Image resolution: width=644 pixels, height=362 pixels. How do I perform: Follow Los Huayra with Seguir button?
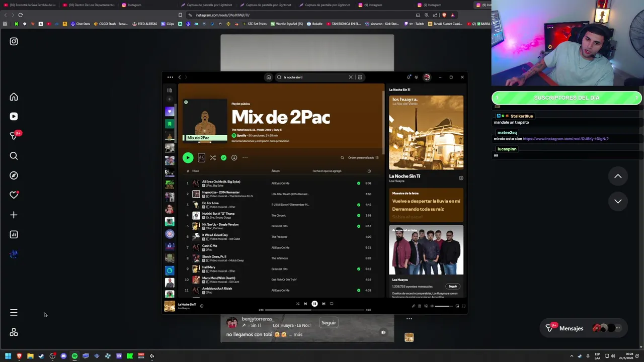[x=453, y=287]
